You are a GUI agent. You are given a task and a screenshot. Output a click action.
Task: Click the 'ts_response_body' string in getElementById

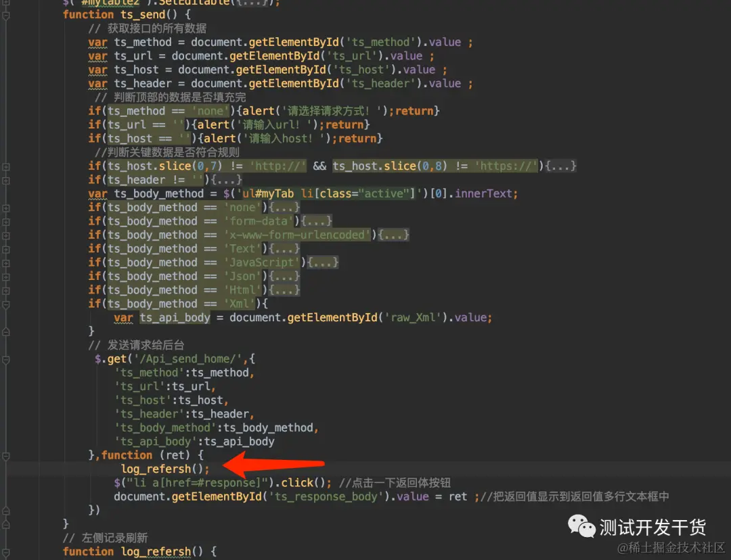coord(326,496)
